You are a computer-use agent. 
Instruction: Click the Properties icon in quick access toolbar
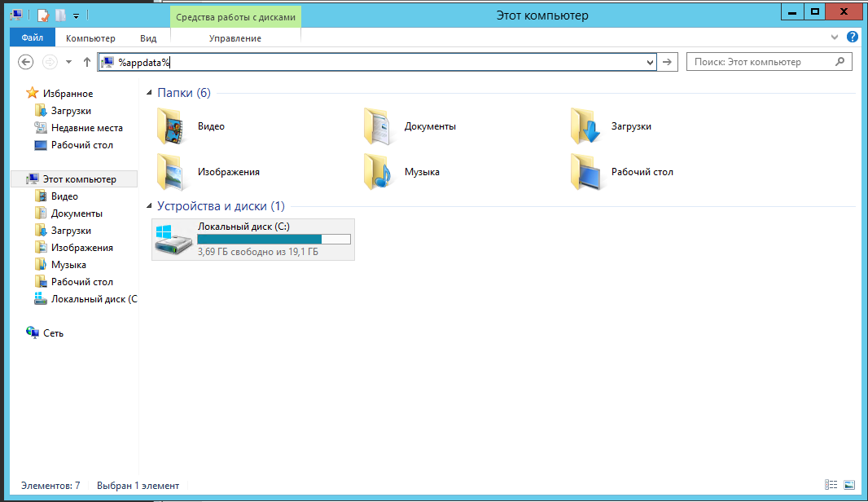click(42, 15)
